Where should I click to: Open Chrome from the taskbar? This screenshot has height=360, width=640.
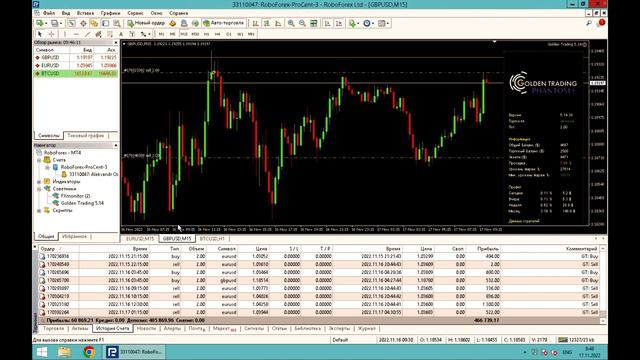pyautogui.click(x=89, y=352)
